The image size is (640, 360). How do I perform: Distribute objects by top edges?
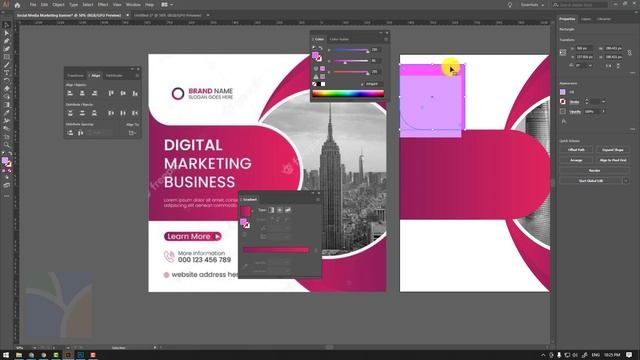[70, 113]
